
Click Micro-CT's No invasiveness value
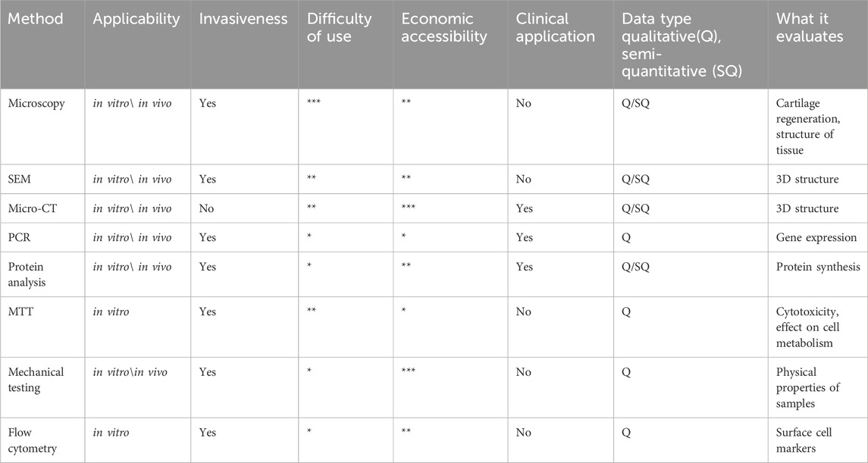coord(206,208)
